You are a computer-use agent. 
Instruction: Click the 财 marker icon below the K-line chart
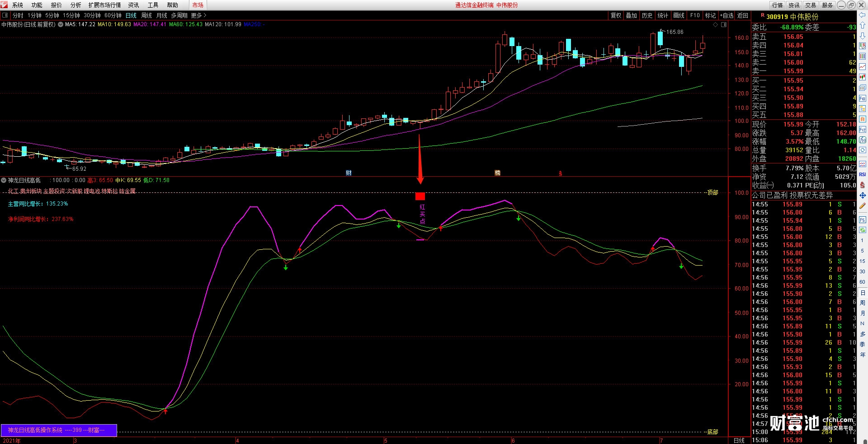349,173
